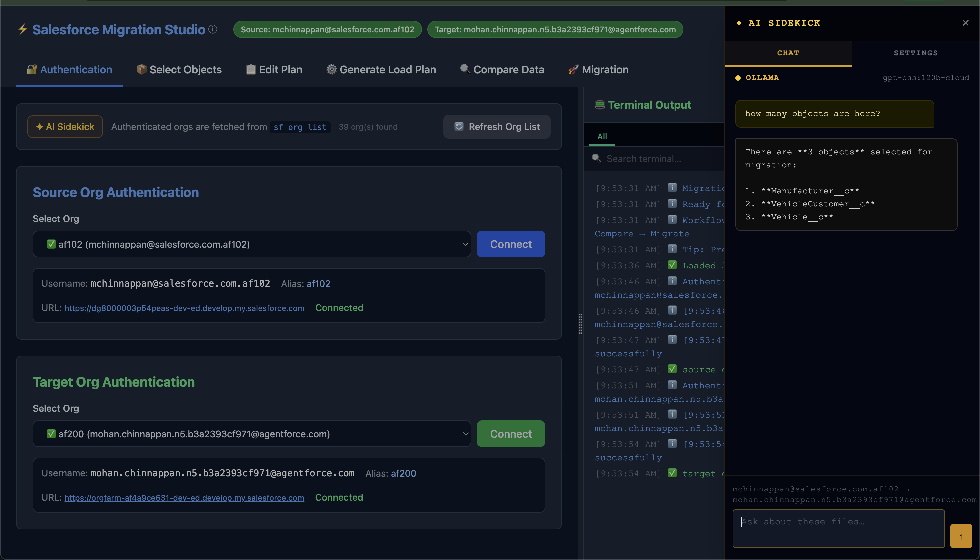Click the Ollama status dot indicator
Image resolution: width=980 pixels, height=560 pixels.
tap(738, 78)
